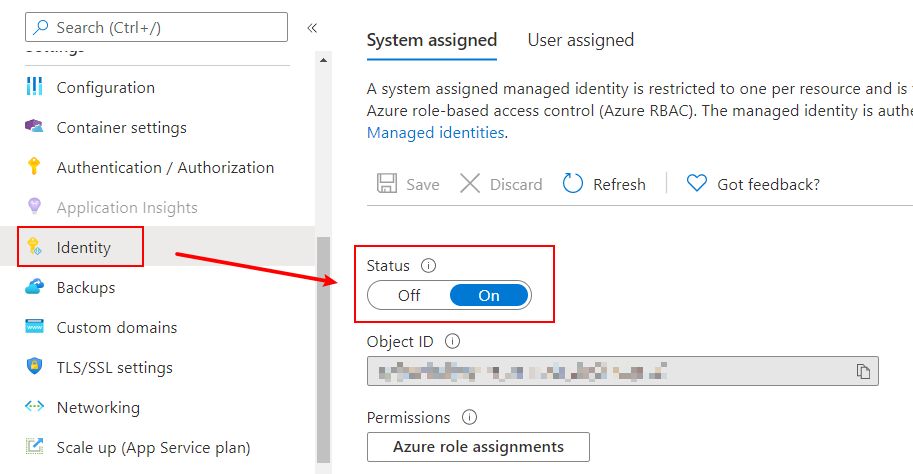The height and width of the screenshot is (474, 913).
Task: Click the sidebar scrollbar thumb
Action: 323,349
